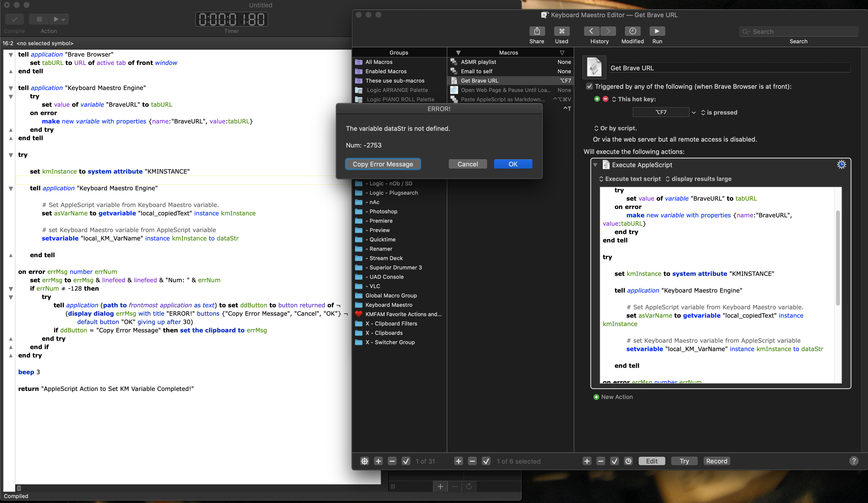Select the KMFAM Favorite Actions group
Image resolution: width=868 pixels, height=503 pixels.
click(400, 314)
